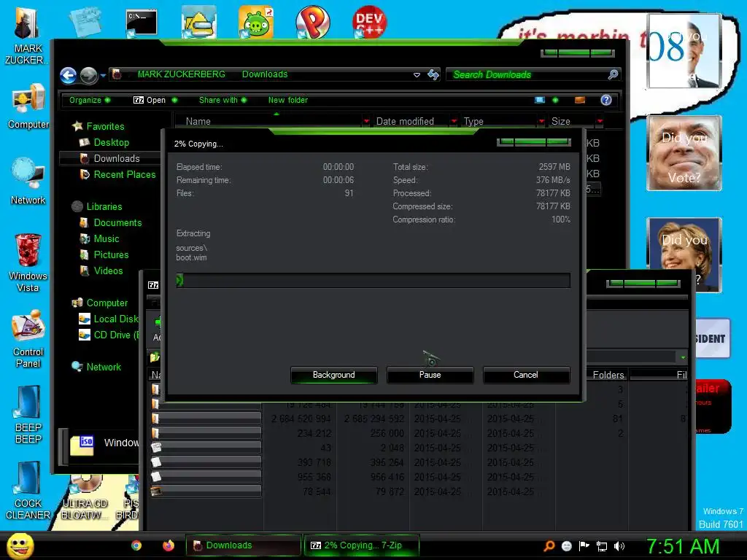This screenshot has width=747, height=560.
Task: Click the extraction progress bar
Action: (x=373, y=281)
